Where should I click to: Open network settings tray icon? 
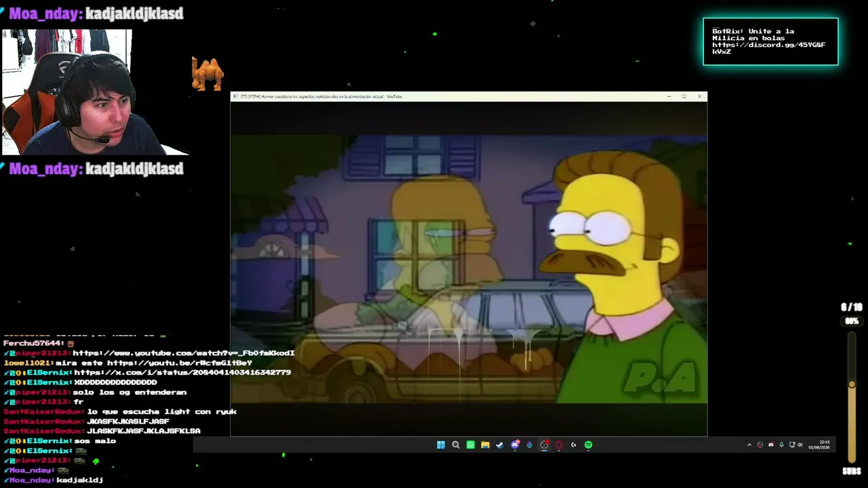792,445
